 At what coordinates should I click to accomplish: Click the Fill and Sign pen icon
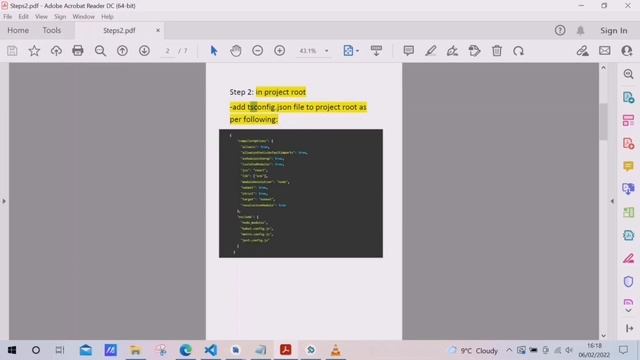click(x=582, y=51)
